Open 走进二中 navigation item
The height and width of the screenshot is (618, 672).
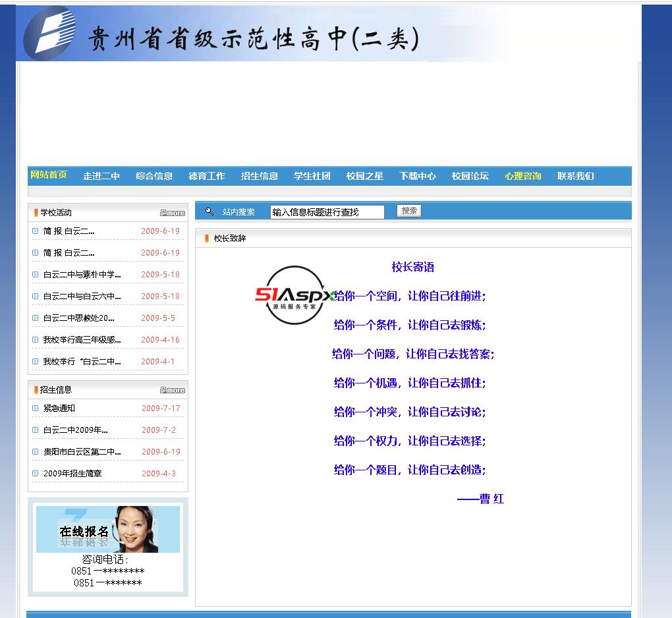101,176
